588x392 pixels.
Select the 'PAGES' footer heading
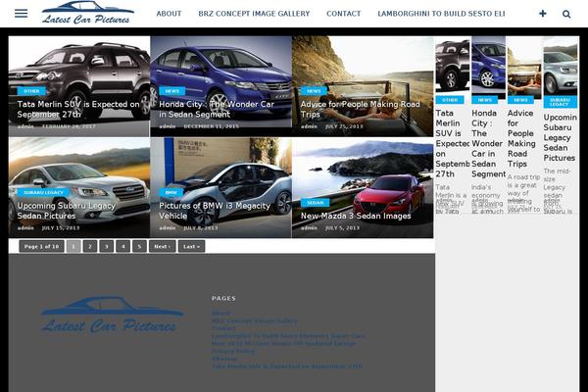click(223, 298)
